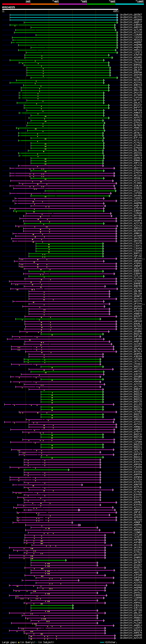This screenshot has height=644, width=146.
Task: Click the UniRef100_A4RVZ2 hit label
Action: pos(131,50)
